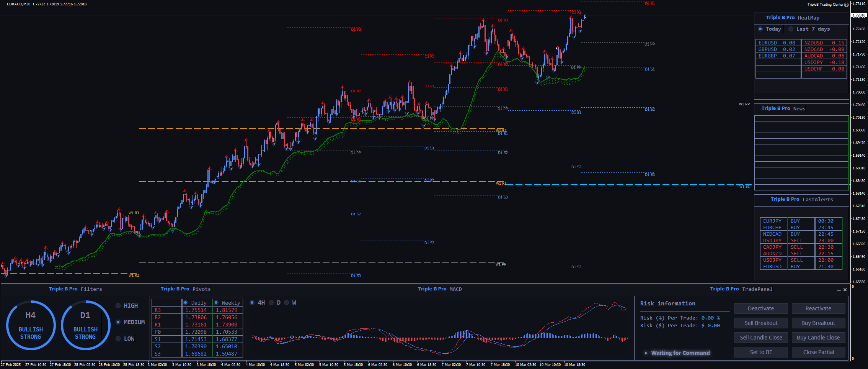Click the Triple B Pro Pivots panel title
This screenshot has height=369, width=868.
point(186,289)
